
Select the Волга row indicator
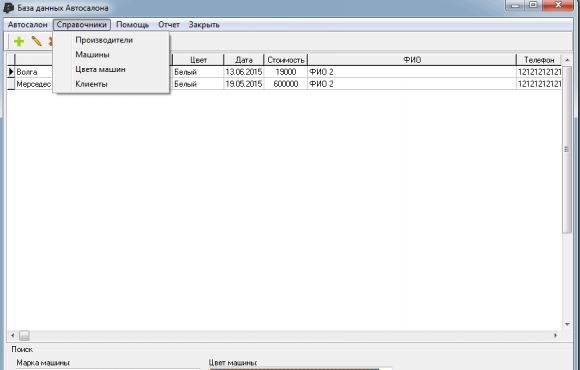[x=11, y=72]
